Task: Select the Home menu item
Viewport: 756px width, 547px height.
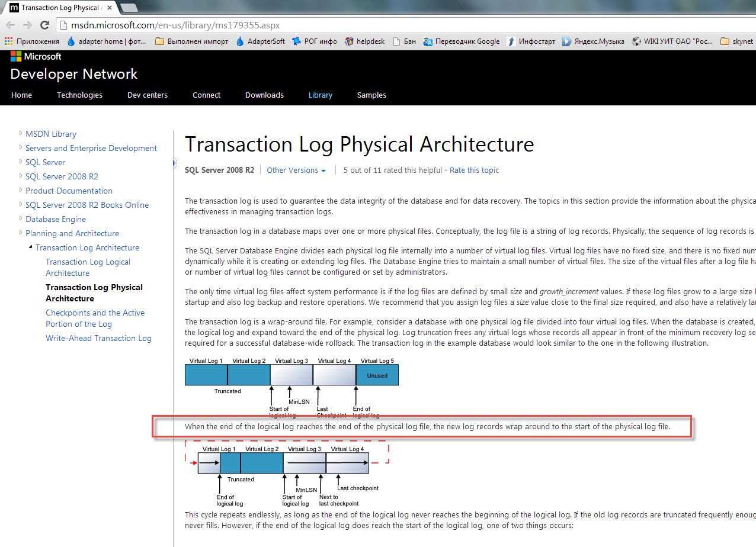Action: [x=22, y=95]
